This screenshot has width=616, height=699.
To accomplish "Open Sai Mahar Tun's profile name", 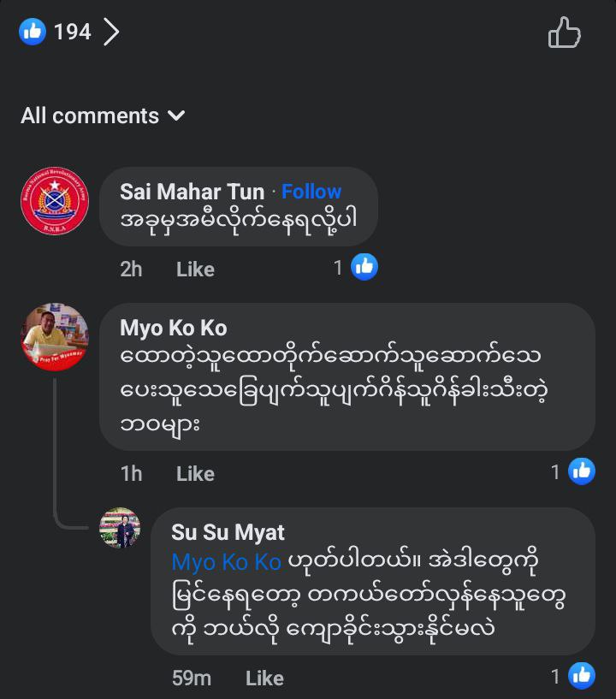I will click(x=192, y=192).
